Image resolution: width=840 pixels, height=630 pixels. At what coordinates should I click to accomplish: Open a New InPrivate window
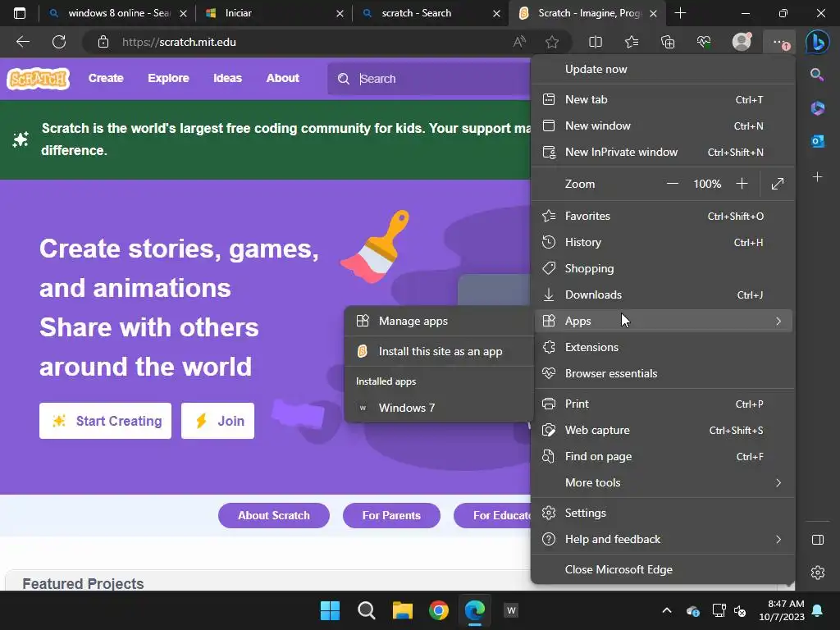coord(663,152)
